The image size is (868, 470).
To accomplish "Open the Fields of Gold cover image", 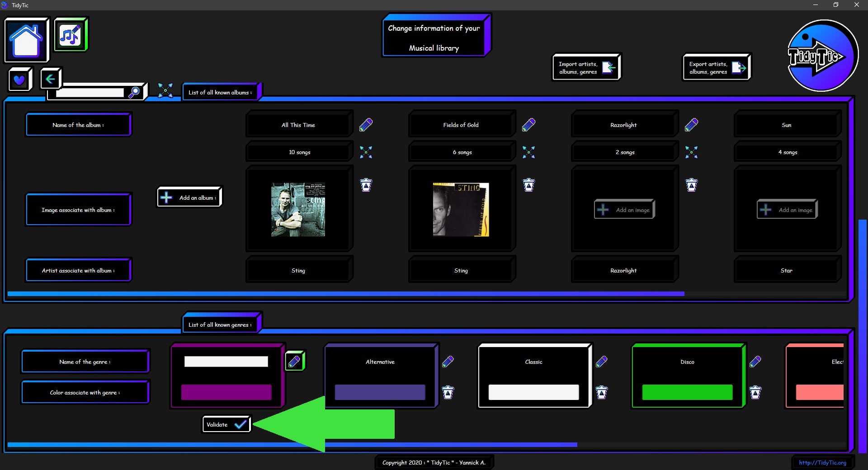I will click(x=461, y=210).
